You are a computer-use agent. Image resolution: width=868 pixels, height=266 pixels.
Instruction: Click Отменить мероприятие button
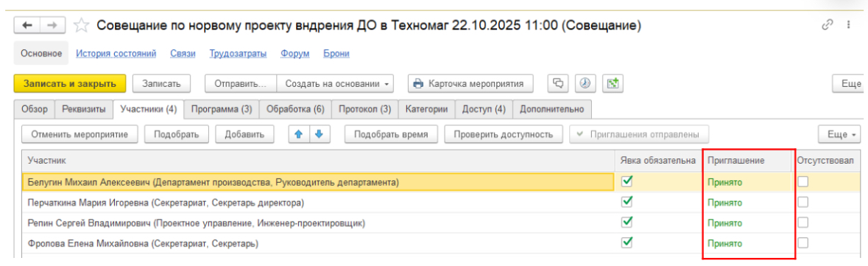(x=80, y=134)
